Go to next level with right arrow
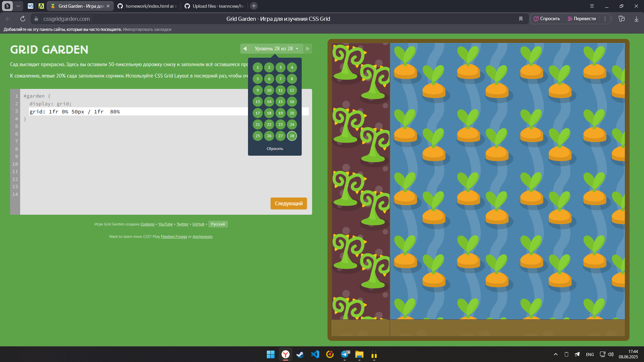This screenshot has height=362, width=644. [307, 49]
